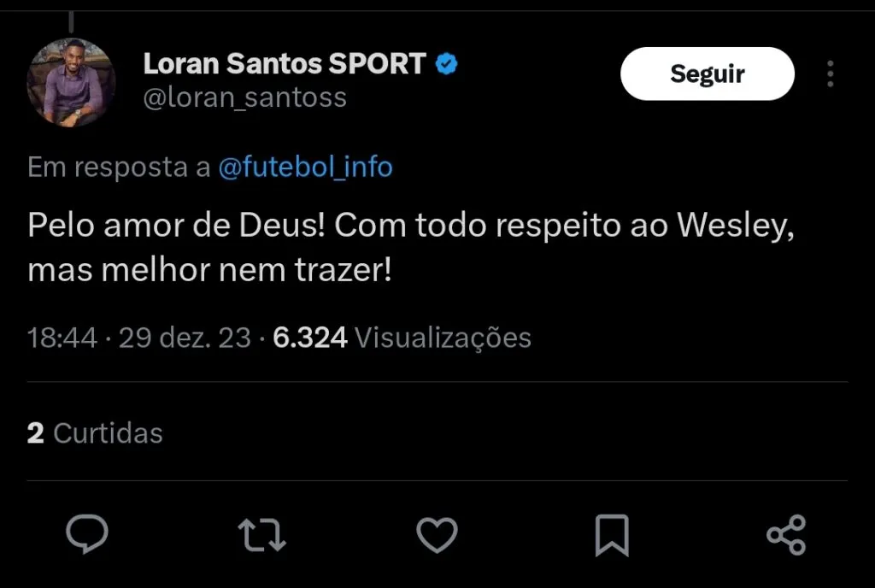Screen dimensions: 875x588
Task: Open the @futebol_info mention link
Action: coord(306,167)
